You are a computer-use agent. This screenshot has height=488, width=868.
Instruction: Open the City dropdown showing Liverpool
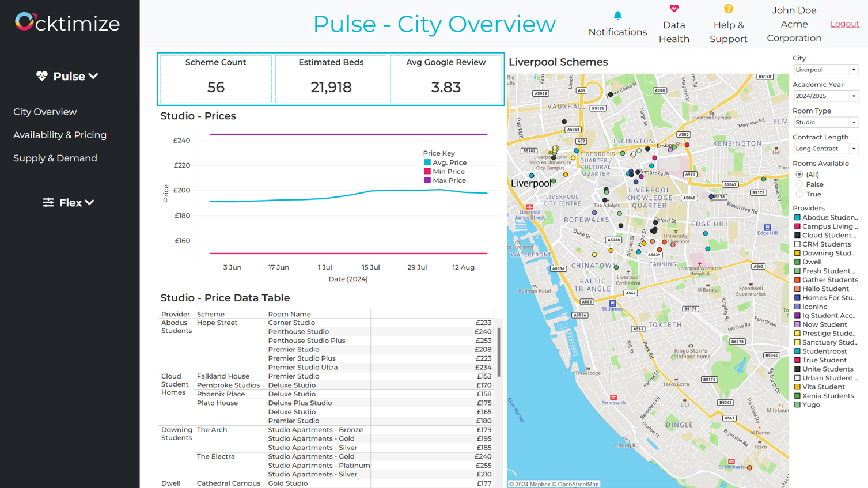click(825, 70)
